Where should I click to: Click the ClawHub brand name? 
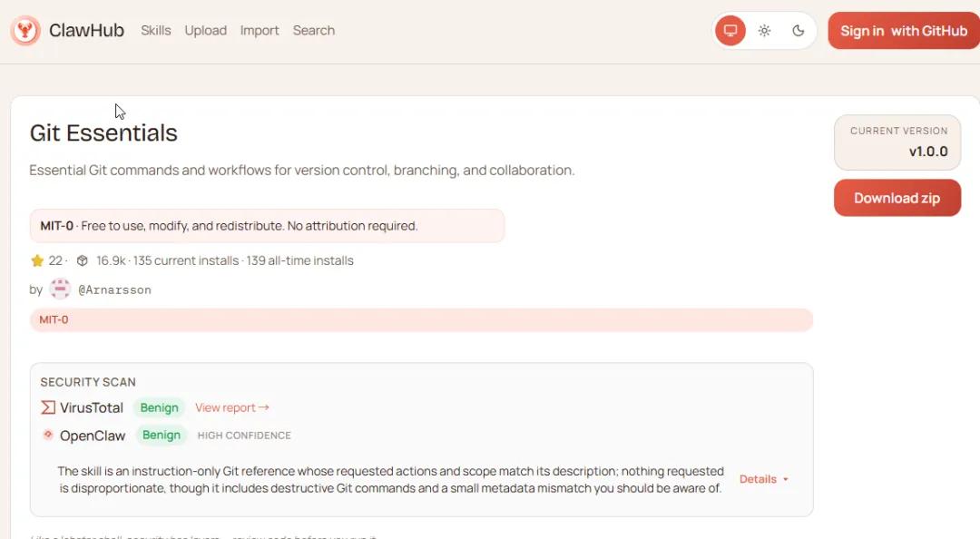[86, 30]
